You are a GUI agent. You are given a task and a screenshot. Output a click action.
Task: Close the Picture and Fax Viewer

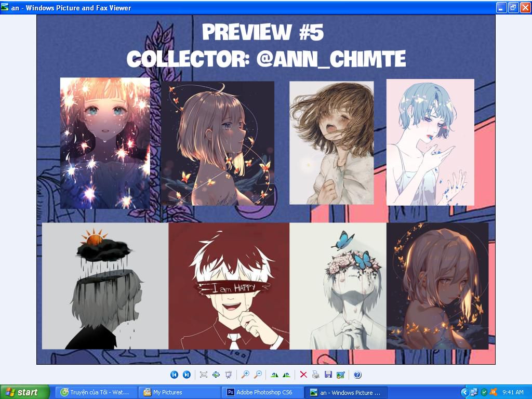525,7
